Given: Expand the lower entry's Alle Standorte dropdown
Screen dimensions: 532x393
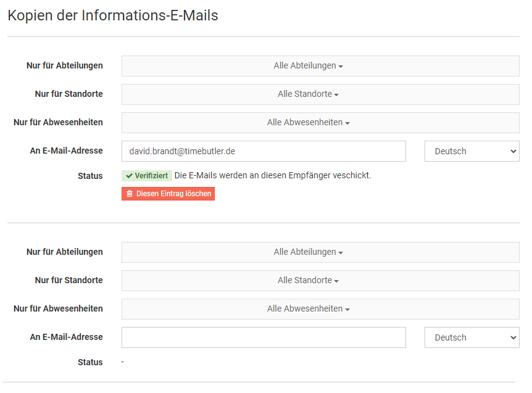Looking at the screenshot, I should [x=320, y=281].
